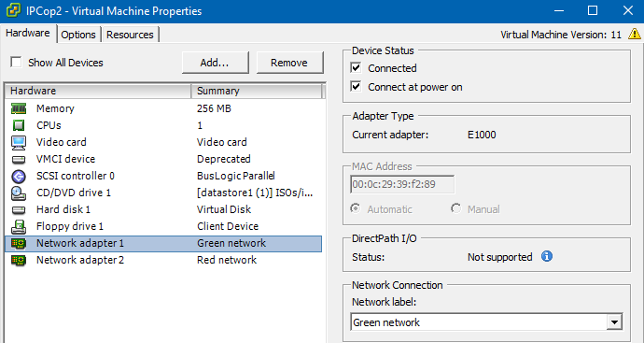Click the E1000 current adapter value
The image size is (644, 343).
(482, 135)
